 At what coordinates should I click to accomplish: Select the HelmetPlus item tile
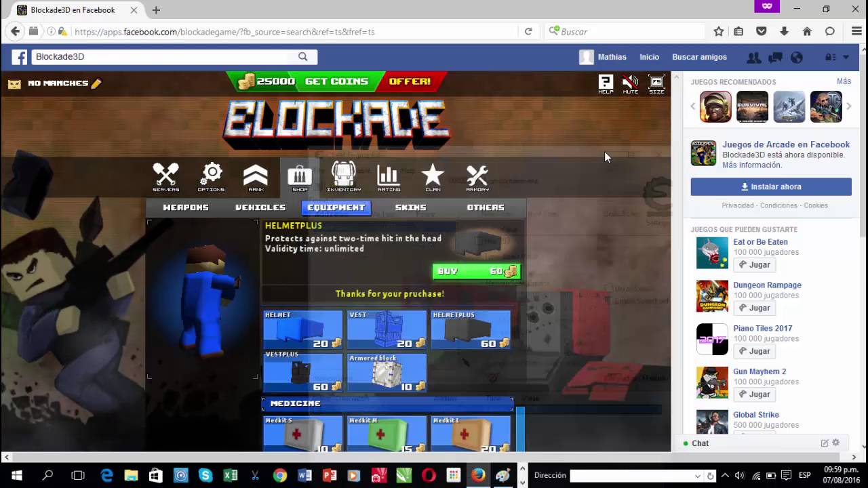coord(471,330)
